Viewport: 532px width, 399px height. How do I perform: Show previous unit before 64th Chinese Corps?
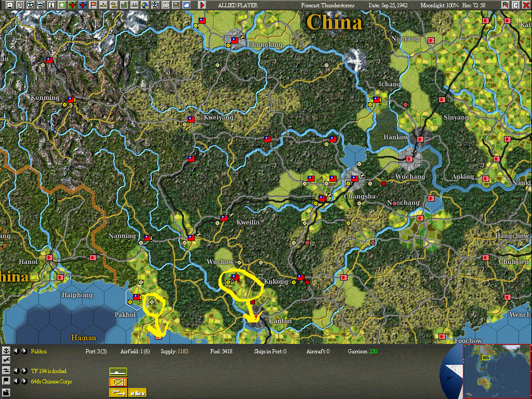[x=16, y=381]
